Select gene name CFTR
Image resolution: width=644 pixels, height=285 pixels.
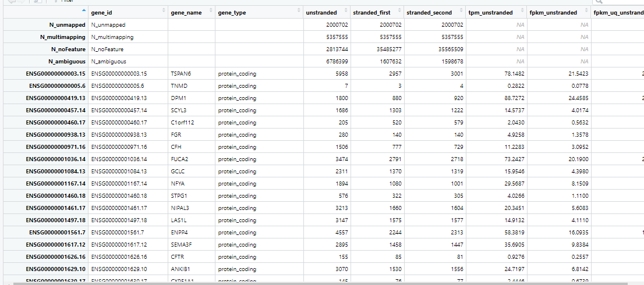pos(177,256)
